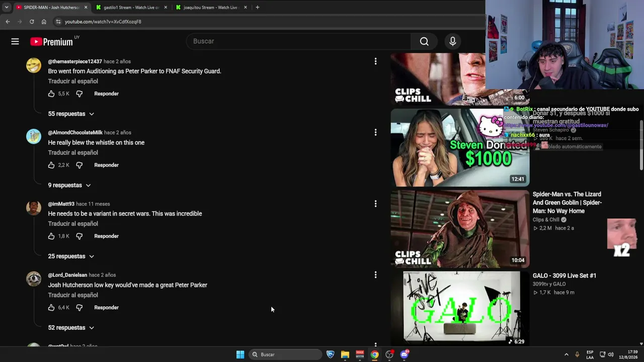Expand the 52 respuestas replies

[x=71, y=328]
